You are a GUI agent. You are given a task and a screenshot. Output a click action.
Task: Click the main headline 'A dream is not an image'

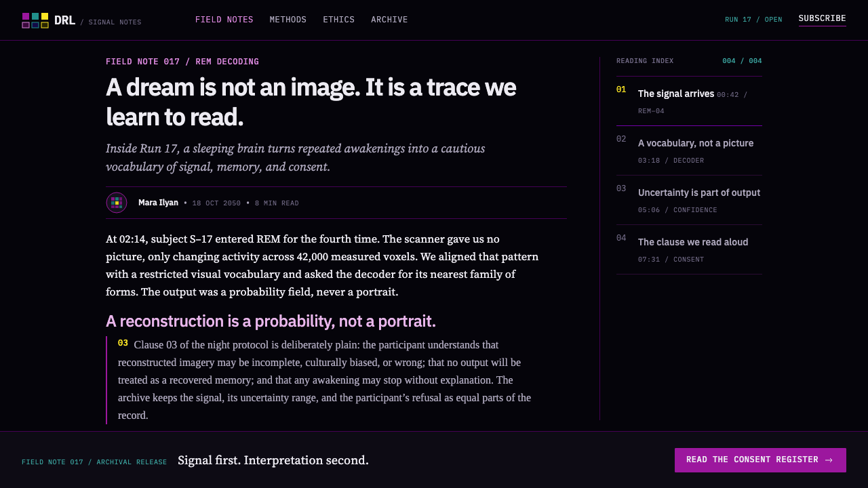click(x=311, y=102)
